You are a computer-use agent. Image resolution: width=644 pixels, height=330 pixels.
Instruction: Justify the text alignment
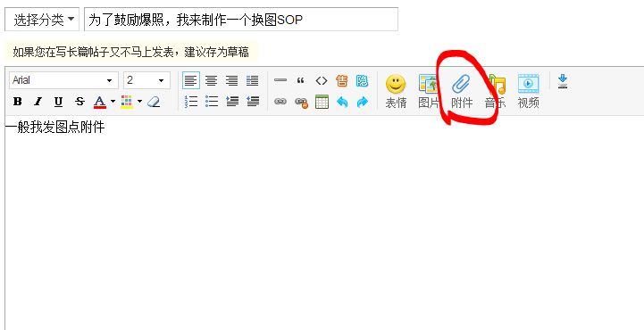click(x=253, y=81)
